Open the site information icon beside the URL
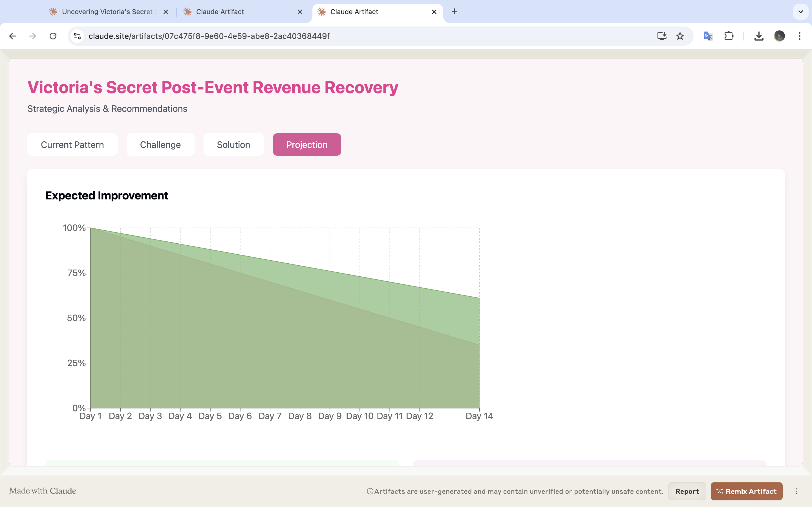The height and width of the screenshot is (507, 812). point(78,36)
